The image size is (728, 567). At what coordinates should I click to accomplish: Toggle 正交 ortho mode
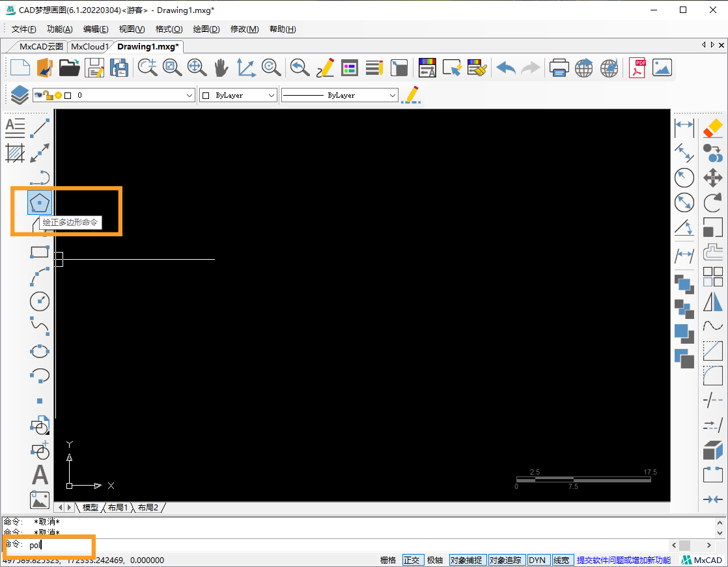pyautogui.click(x=412, y=560)
